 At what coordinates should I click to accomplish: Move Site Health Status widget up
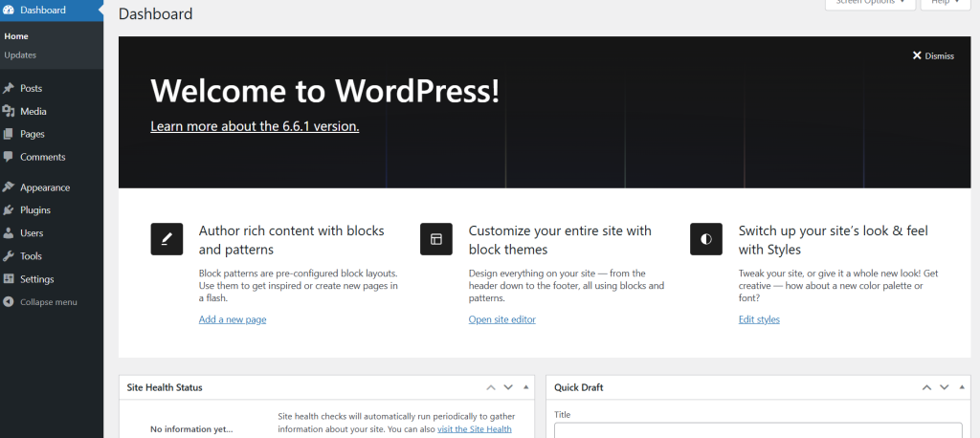tap(491, 387)
